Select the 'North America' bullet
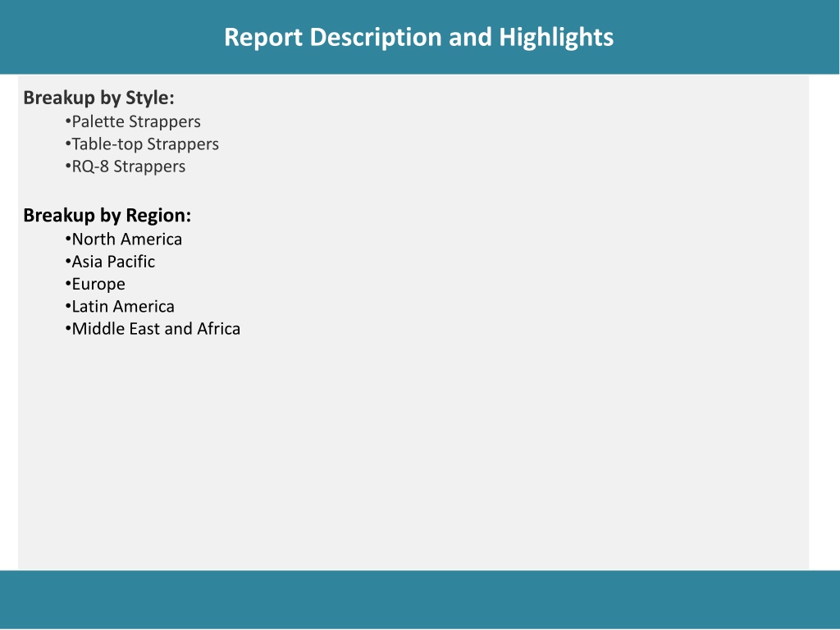 point(124,239)
